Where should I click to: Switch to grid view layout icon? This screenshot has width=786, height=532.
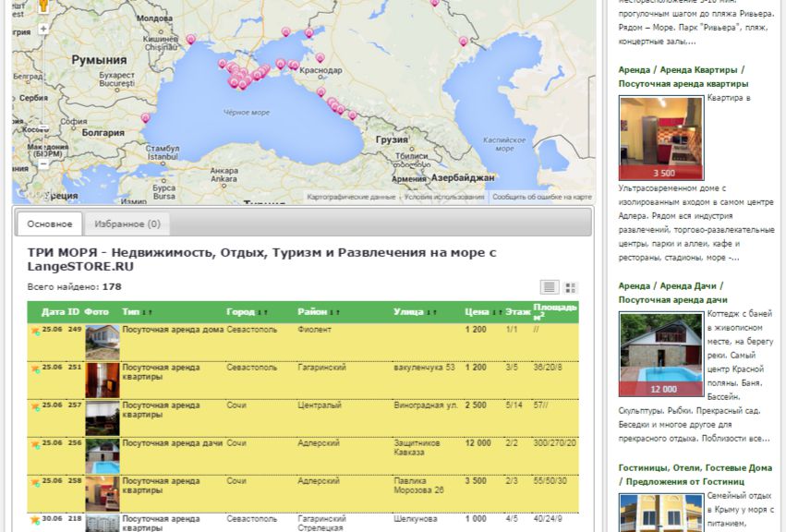tap(570, 287)
